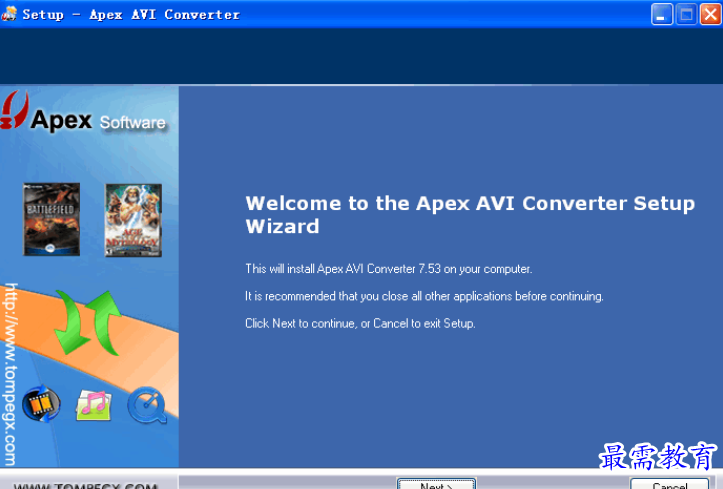
Task: Minimize the Setup window
Action: pos(662,15)
